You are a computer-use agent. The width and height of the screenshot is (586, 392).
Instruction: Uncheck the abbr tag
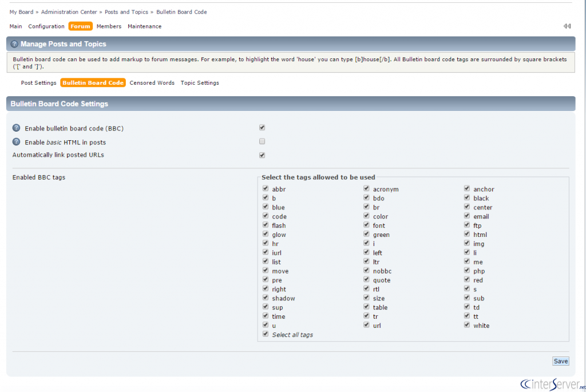(x=266, y=188)
